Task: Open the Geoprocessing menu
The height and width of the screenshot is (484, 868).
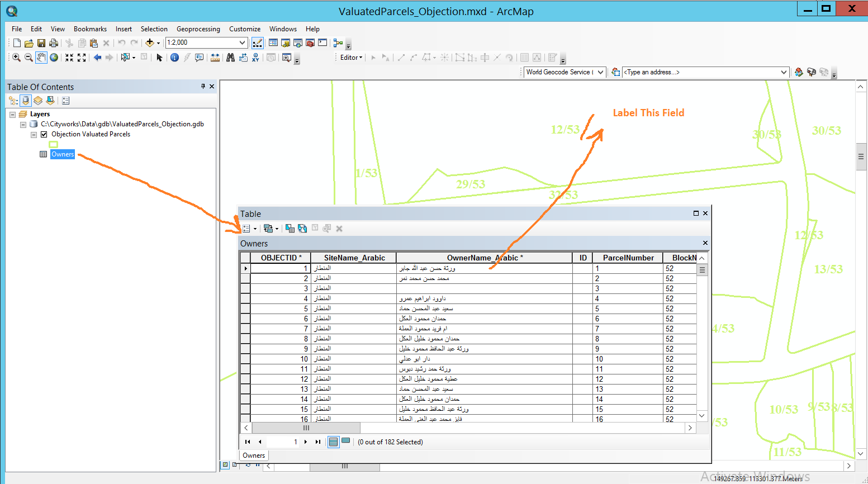Action: pyautogui.click(x=198, y=29)
